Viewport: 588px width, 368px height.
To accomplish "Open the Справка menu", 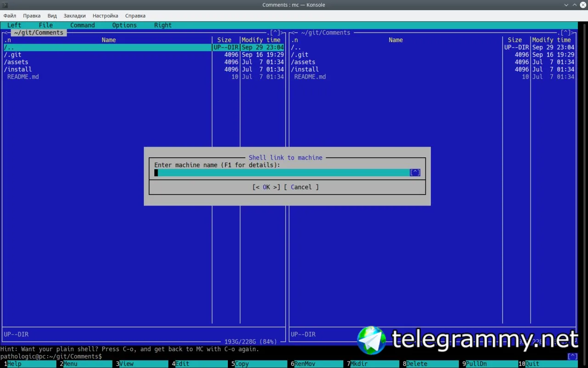I will pos(135,16).
